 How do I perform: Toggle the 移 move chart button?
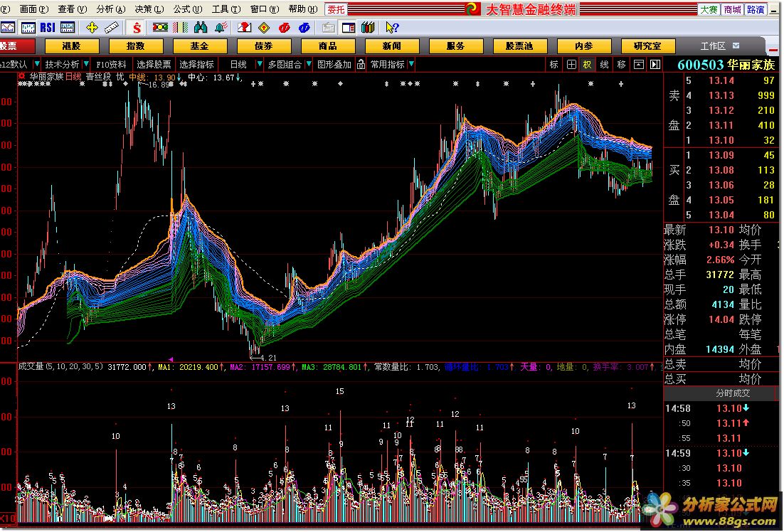(x=622, y=65)
